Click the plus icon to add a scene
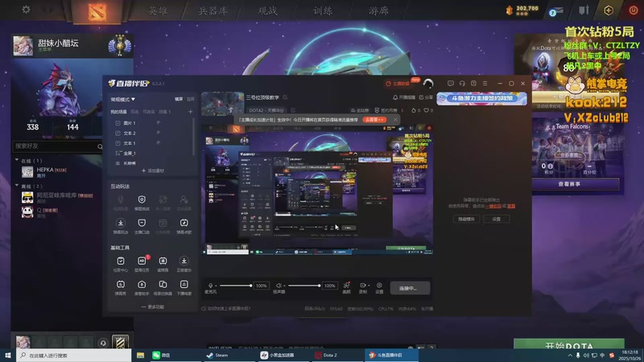This screenshot has height=362, width=644. point(190,112)
